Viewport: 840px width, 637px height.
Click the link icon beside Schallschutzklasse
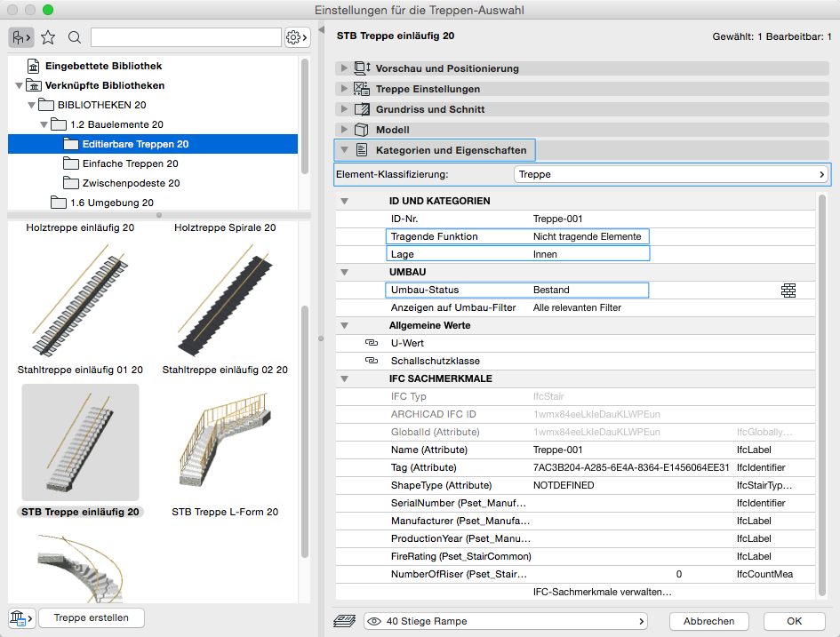372,361
